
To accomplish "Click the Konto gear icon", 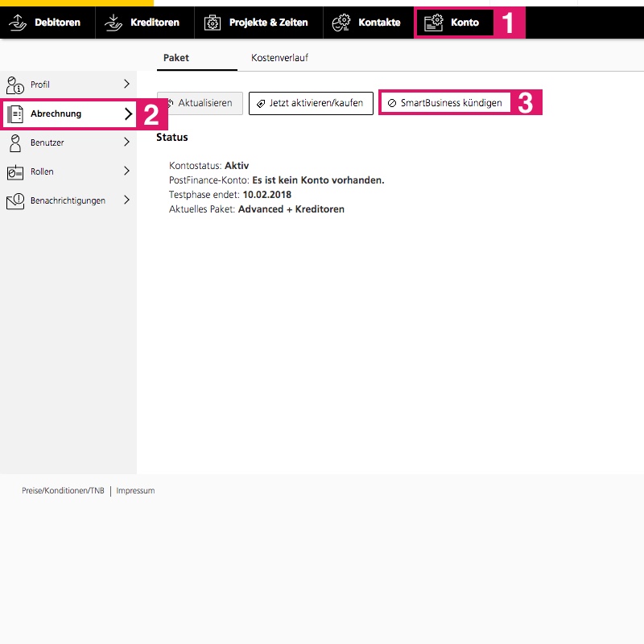I will [434, 23].
